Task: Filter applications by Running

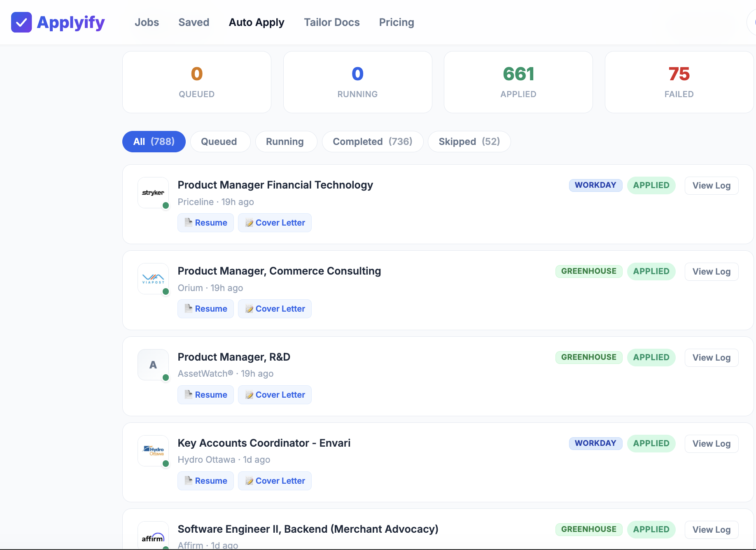Action: click(286, 142)
